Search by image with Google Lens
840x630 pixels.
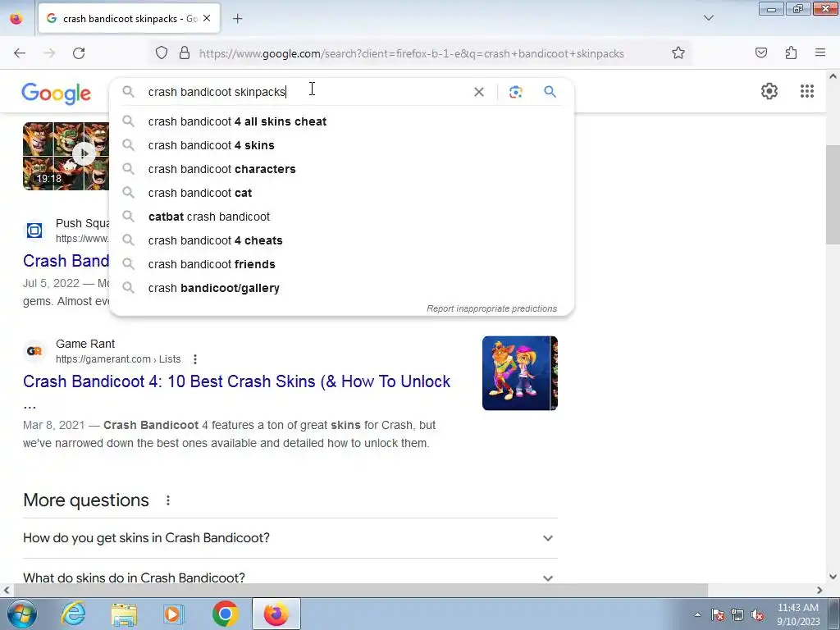[515, 92]
